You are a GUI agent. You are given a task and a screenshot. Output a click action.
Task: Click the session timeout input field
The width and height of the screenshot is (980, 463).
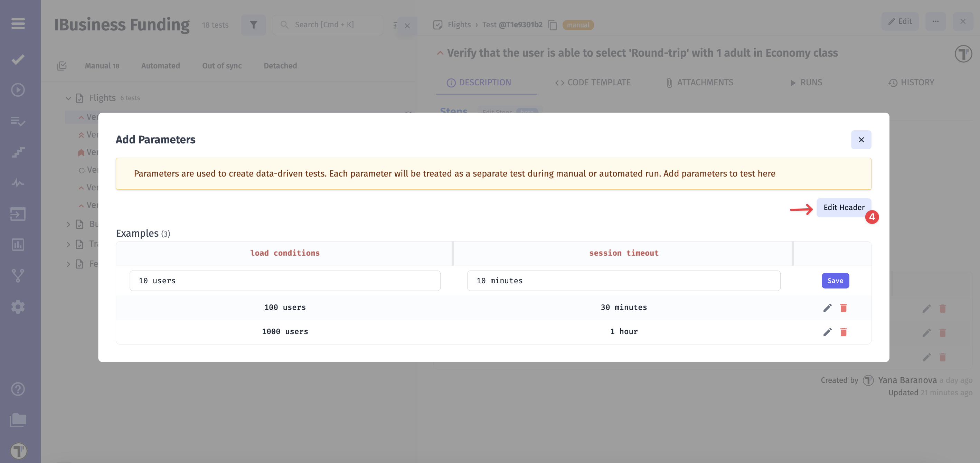pyautogui.click(x=623, y=281)
